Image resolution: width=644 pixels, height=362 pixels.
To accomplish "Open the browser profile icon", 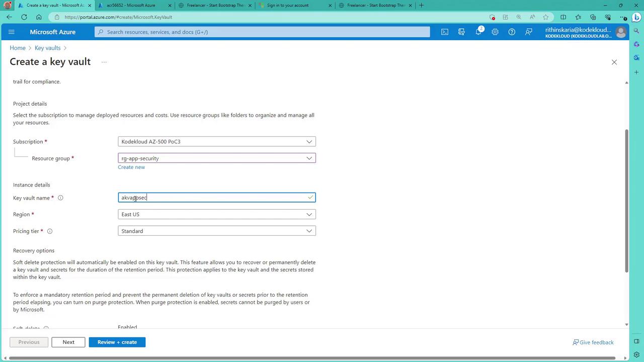I will 7,6.
